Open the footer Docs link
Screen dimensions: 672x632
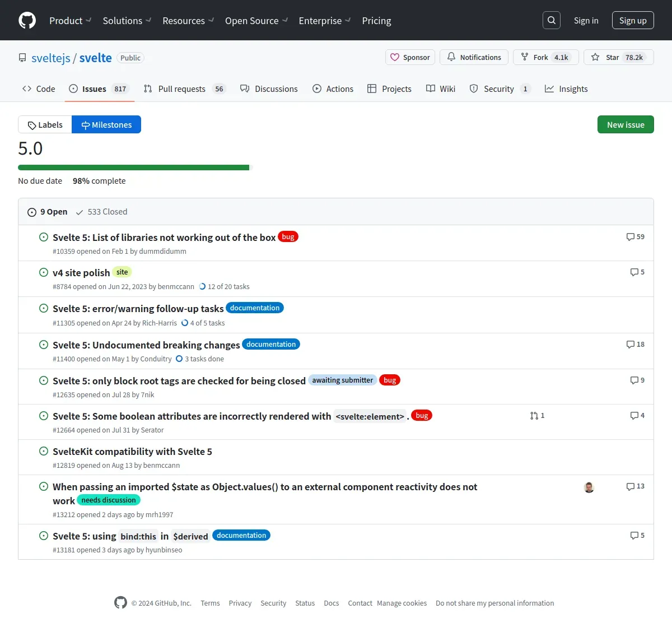click(332, 603)
